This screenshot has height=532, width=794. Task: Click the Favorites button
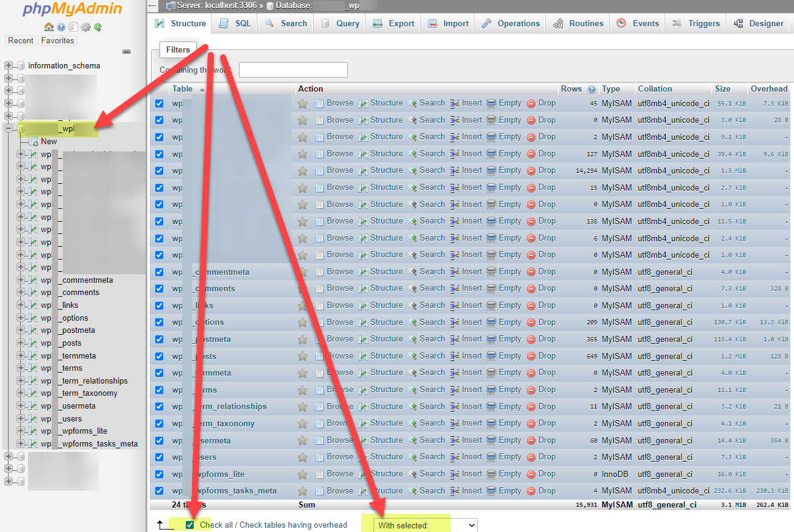[57, 41]
